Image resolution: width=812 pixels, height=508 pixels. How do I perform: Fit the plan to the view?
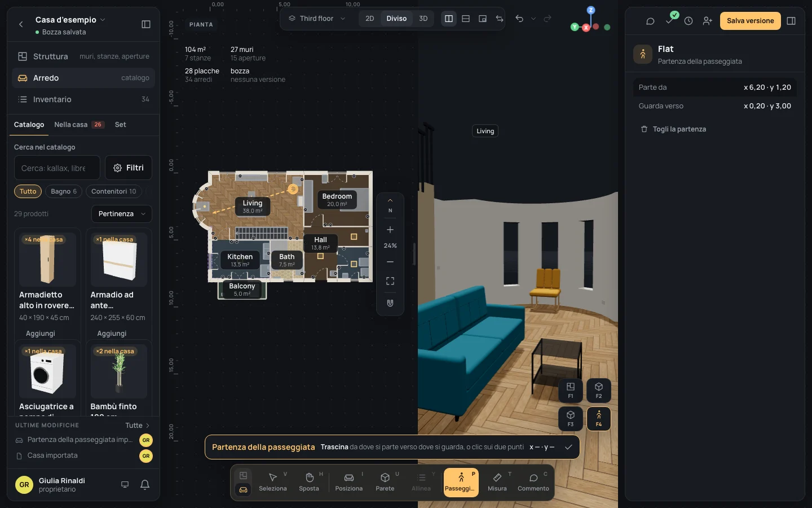[390, 281]
